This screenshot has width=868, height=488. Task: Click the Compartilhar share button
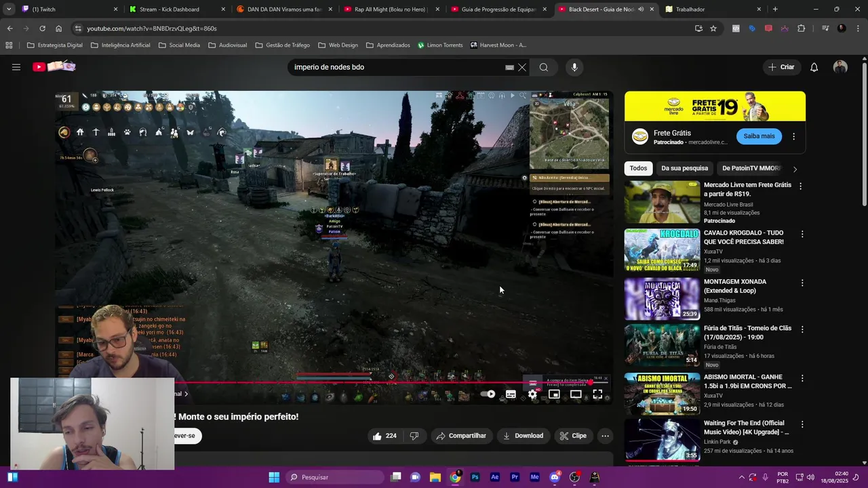(461, 436)
